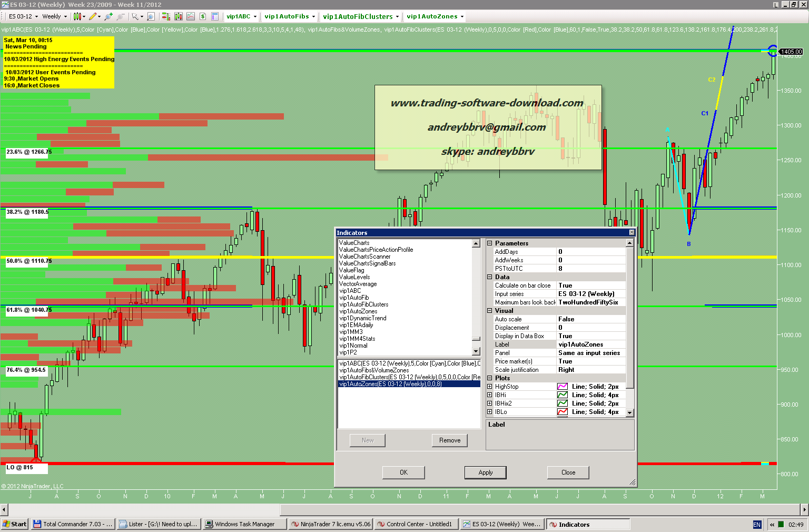Viewport: 809px width, 532px height.
Task: Click the candlestick chart style icon
Action: tap(77, 16)
